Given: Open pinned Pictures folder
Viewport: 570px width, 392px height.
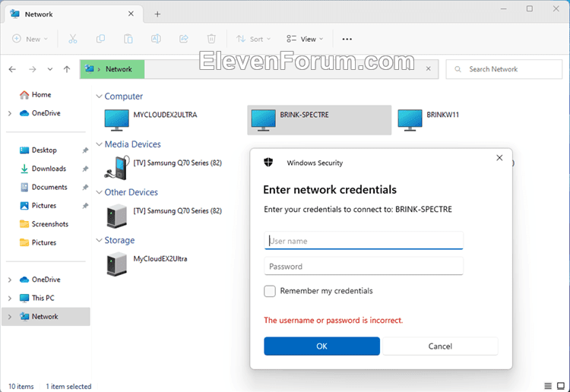Looking at the screenshot, I should pos(38,206).
